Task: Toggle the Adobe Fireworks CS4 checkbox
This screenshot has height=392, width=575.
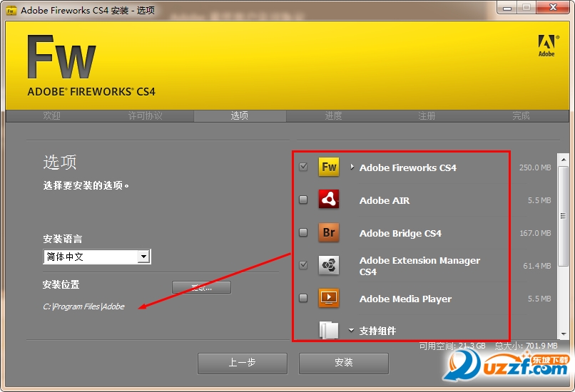Action: coord(303,167)
